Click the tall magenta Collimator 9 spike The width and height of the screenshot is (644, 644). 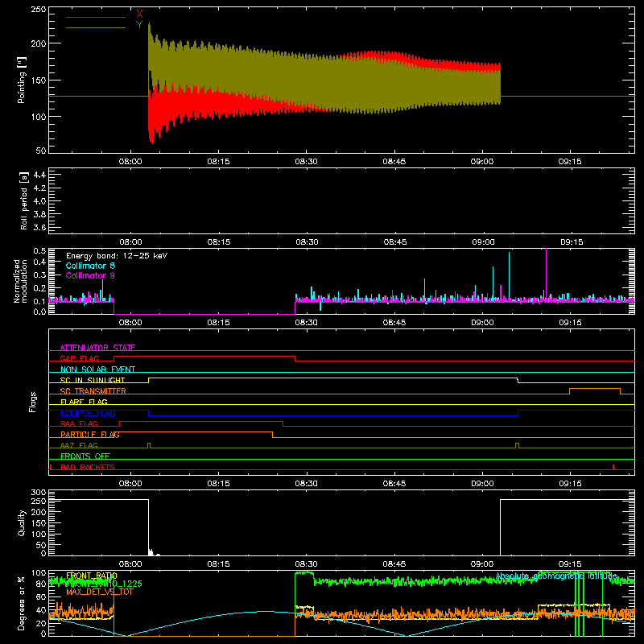click(547, 275)
